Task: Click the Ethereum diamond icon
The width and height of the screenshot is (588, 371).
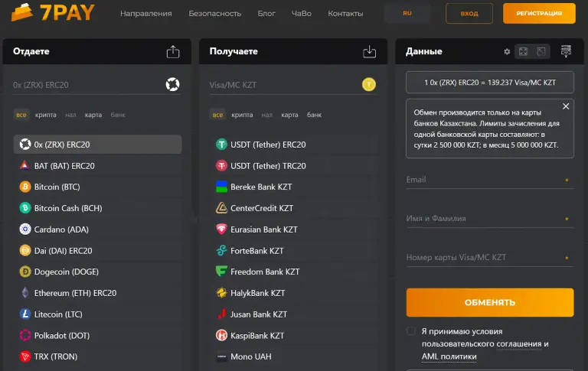Action: click(x=24, y=293)
